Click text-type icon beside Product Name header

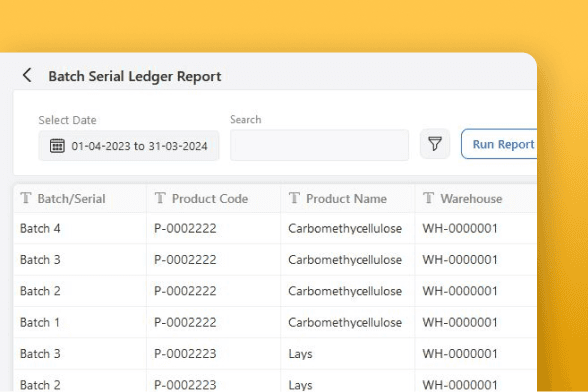coord(294,198)
